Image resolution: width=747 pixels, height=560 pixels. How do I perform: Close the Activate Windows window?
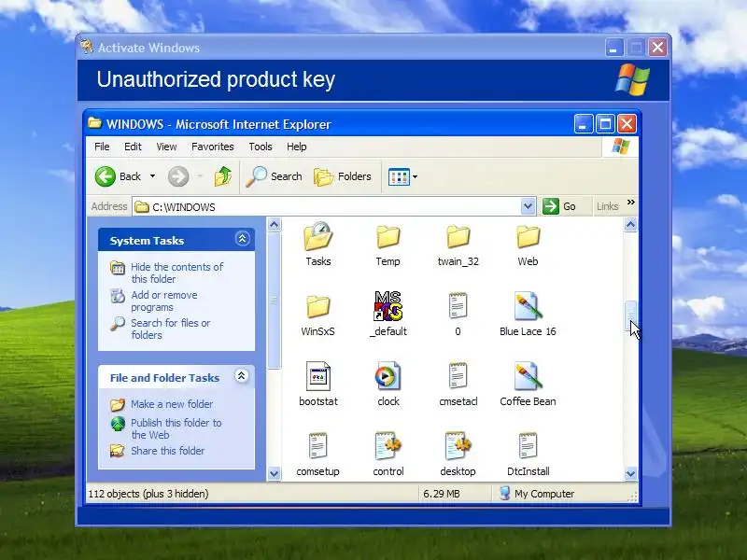click(657, 48)
